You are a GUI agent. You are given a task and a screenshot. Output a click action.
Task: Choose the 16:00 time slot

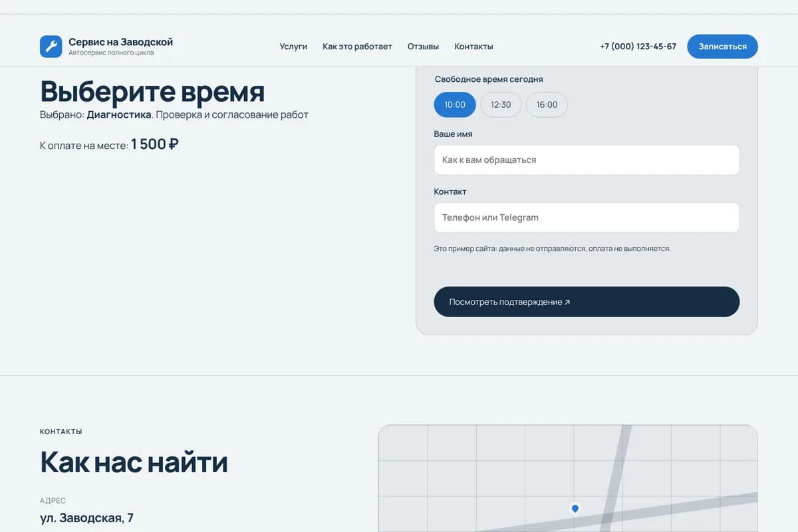coord(547,104)
